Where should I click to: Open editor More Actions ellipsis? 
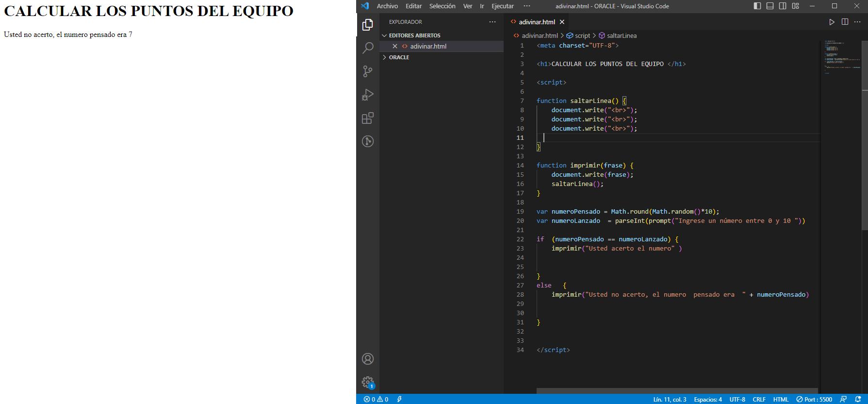857,22
